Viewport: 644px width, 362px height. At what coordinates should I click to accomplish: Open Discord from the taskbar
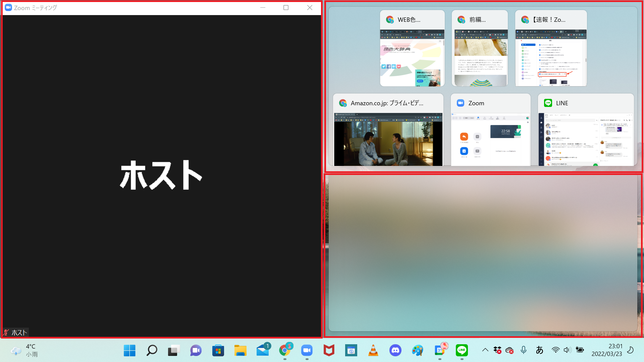pyautogui.click(x=395, y=351)
